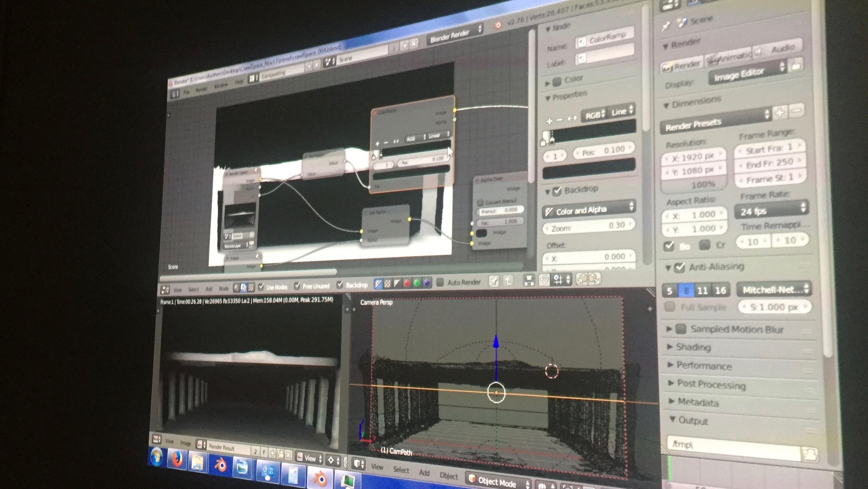Show the alpha channel backdrop icon
Image resolution: width=868 pixels, height=489 pixels.
397,284
